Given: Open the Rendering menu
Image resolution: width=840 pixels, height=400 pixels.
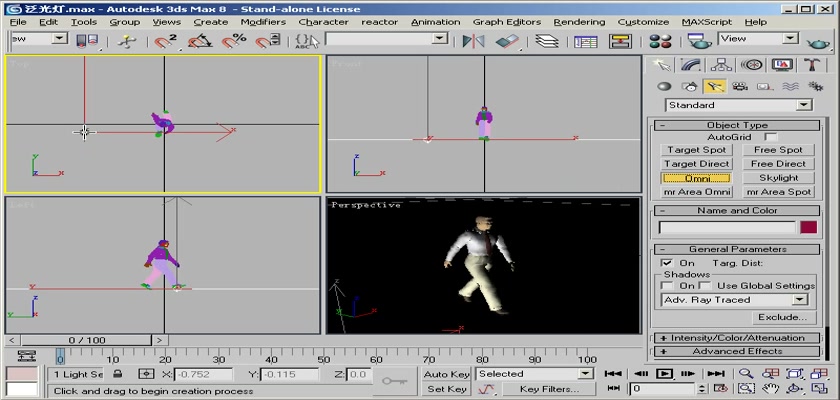Looking at the screenshot, I should [x=579, y=21].
